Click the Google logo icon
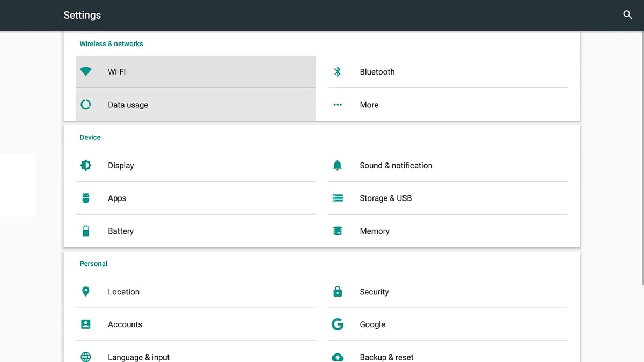644x362 pixels. (x=338, y=324)
